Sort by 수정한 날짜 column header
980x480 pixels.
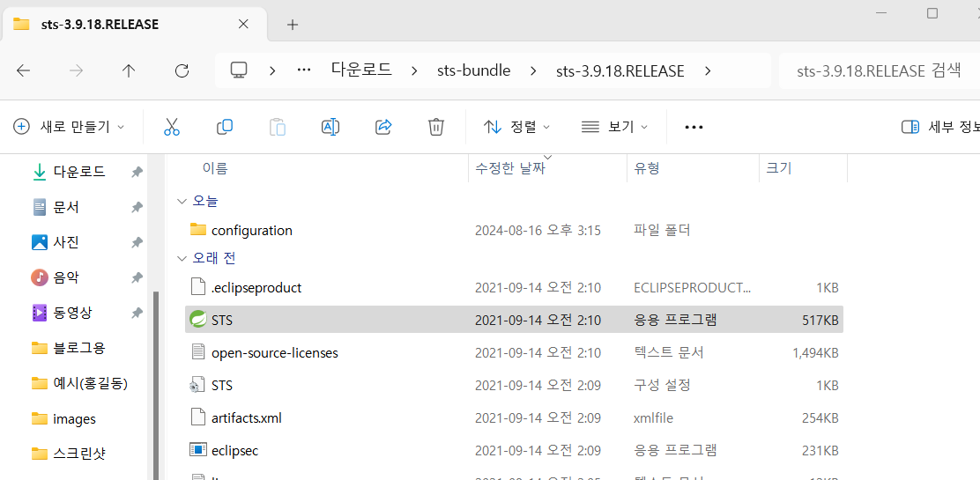(510, 168)
